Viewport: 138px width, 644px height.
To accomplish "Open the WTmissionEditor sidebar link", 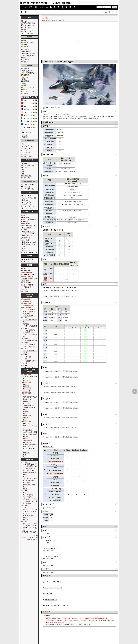I will point(27,196).
